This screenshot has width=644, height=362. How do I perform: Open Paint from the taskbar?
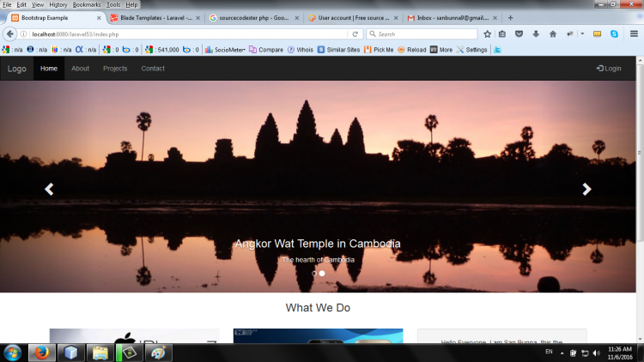click(x=158, y=353)
